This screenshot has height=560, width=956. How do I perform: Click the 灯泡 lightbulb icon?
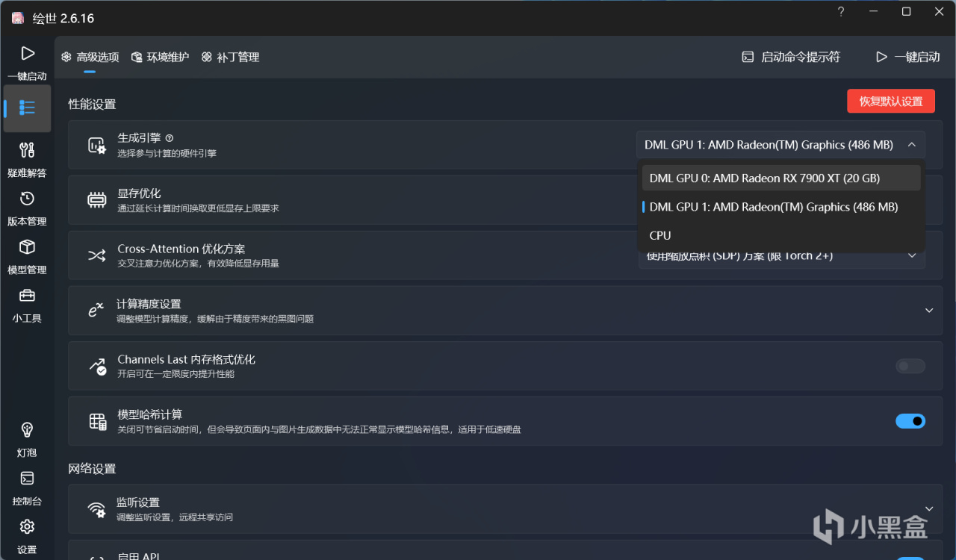(x=27, y=430)
